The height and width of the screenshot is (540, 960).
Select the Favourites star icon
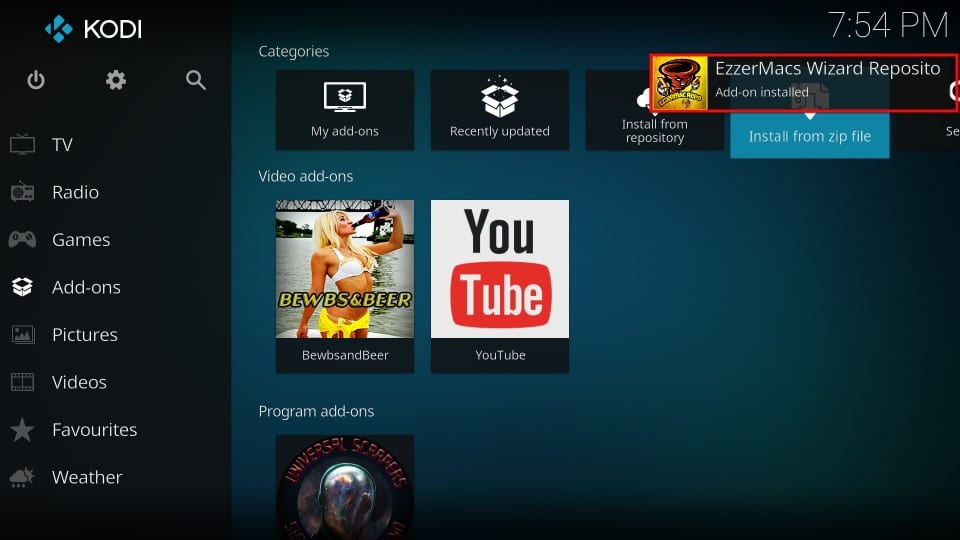22,429
